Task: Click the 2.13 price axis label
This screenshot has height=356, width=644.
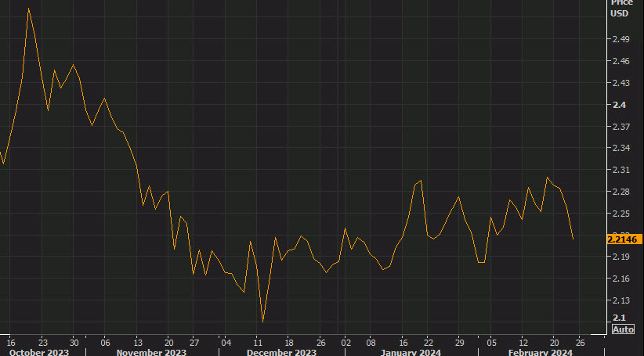Action: (x=620, y=300)
